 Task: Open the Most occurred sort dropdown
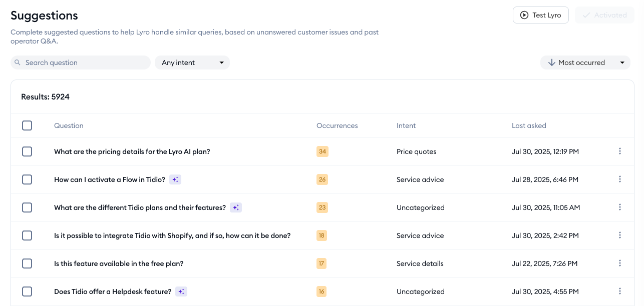click(585, 62)
